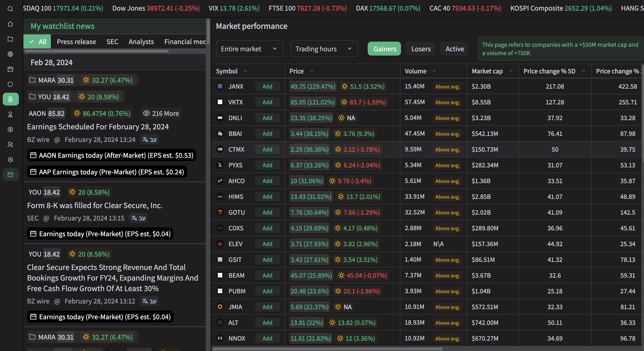This screenshot has width=644, height=351.
Task: Open Earnings Scheduled For February 28, 2024 headline
Action: 98,127
